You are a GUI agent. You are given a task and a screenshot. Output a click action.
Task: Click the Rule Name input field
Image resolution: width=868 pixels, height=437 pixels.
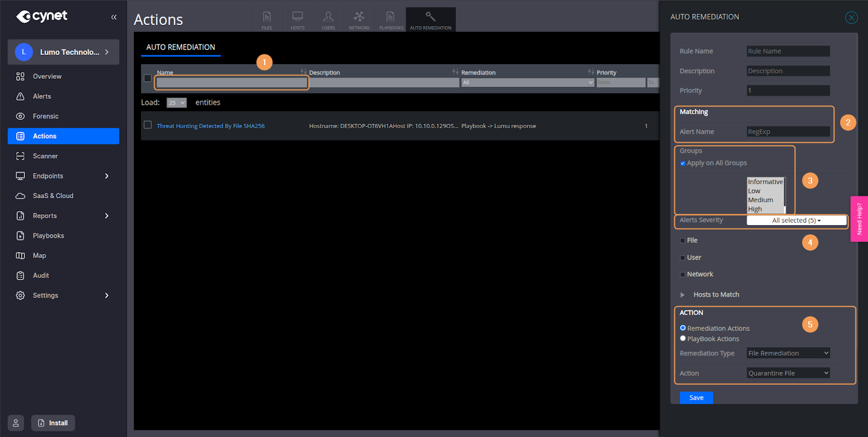coord(788,52)
